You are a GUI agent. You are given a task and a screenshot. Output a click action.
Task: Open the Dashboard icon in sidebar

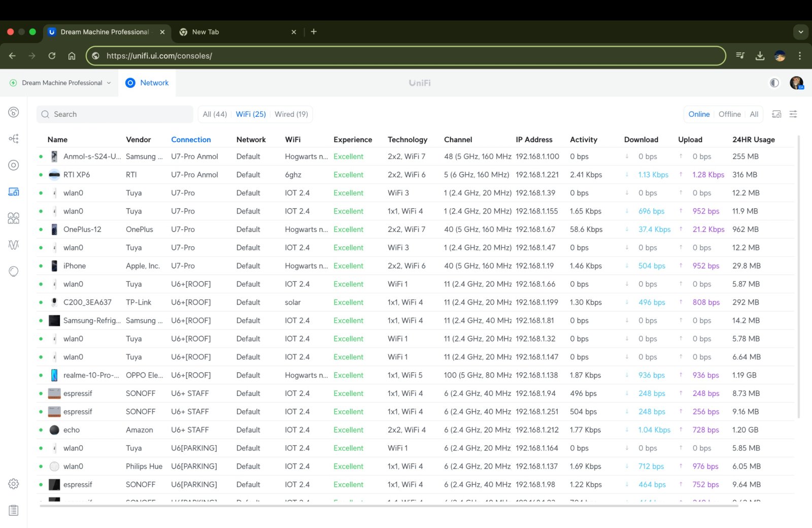[14, 112]
